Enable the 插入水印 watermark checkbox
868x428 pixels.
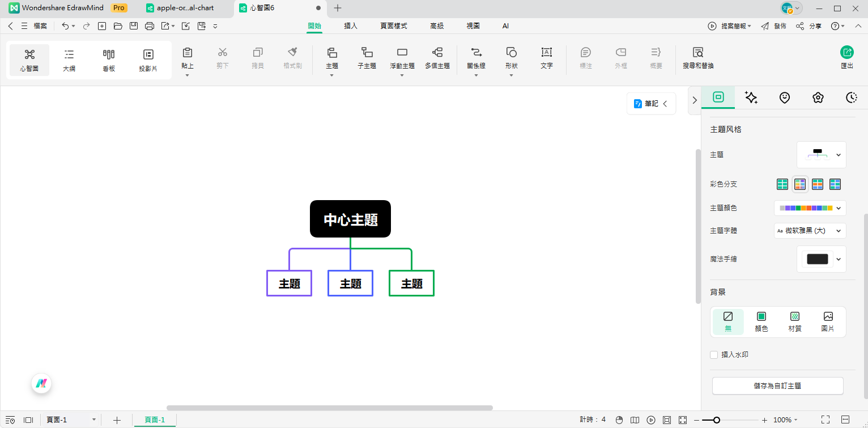714,355
